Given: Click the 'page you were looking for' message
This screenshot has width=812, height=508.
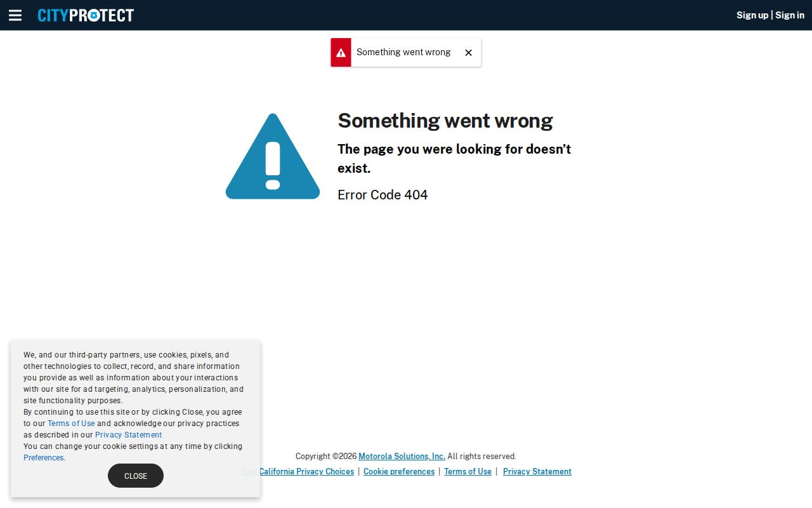Looking at the screenshot, I should (x=454, y=159).
